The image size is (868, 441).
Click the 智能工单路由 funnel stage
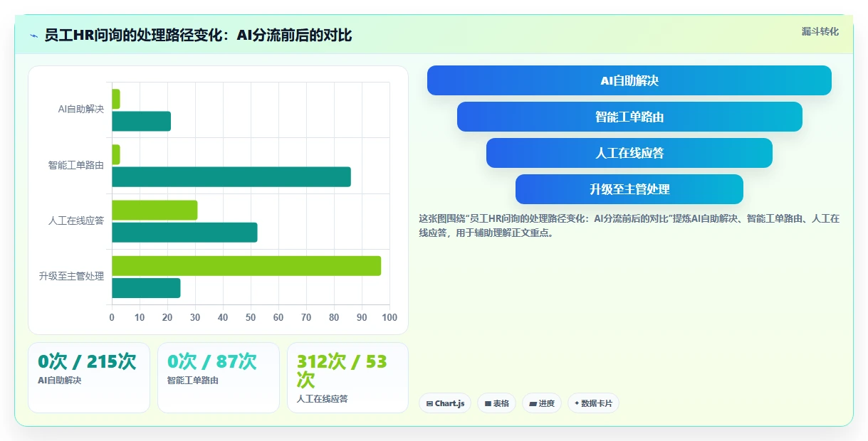click(629, 117)
